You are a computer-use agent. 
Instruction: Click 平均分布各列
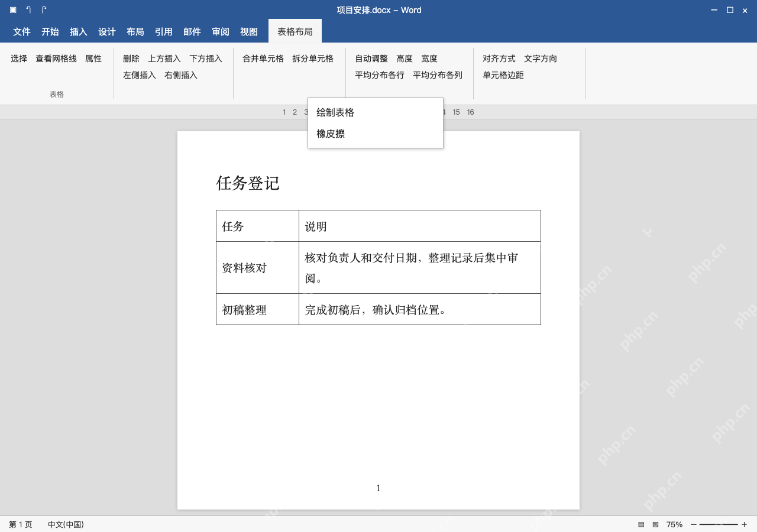coord(438,75)
